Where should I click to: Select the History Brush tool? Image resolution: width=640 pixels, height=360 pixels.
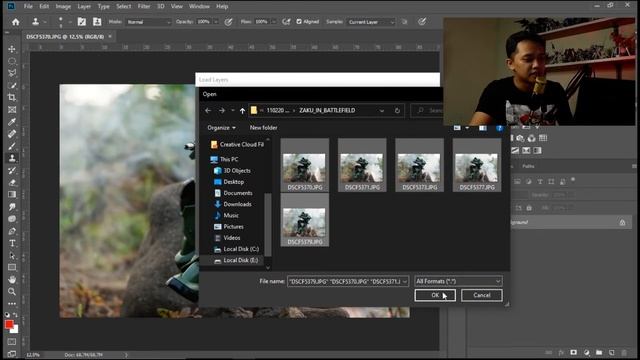point(12,170)
